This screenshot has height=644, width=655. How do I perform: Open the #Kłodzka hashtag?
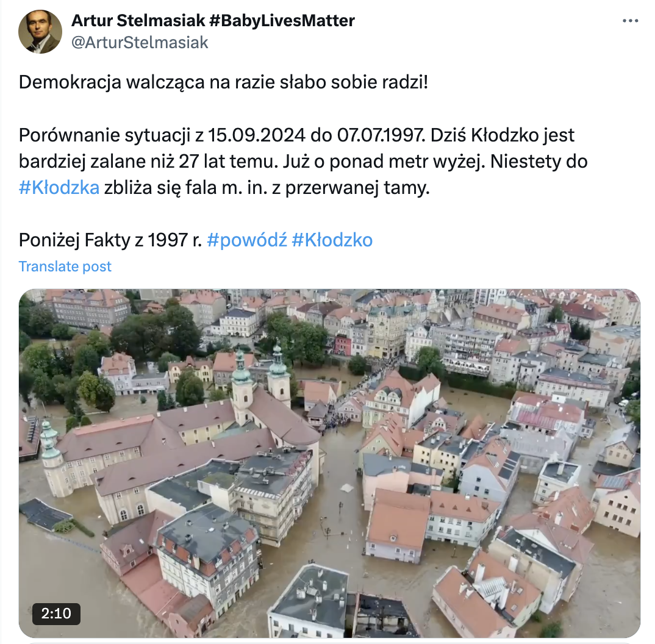click(59, 187)
